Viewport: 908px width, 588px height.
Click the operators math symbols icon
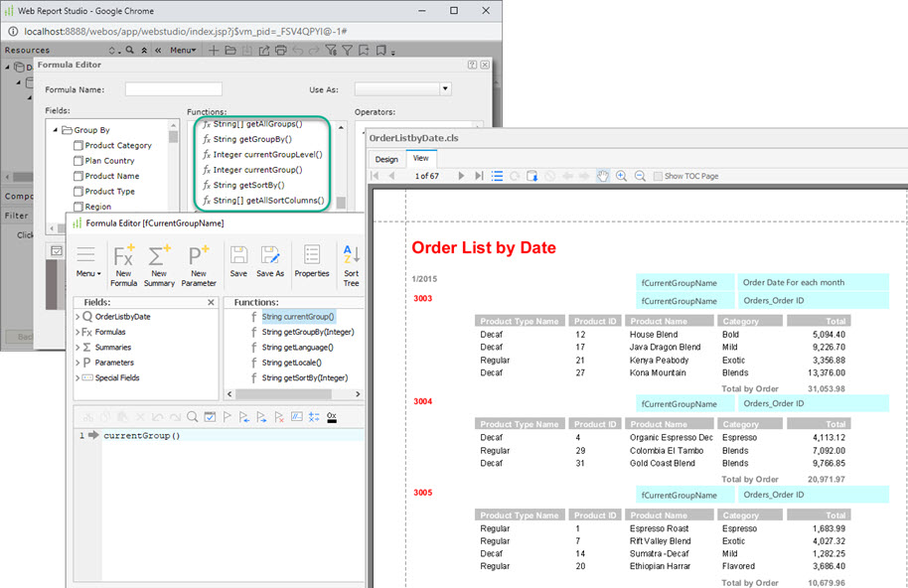click(x=314, y=417)
